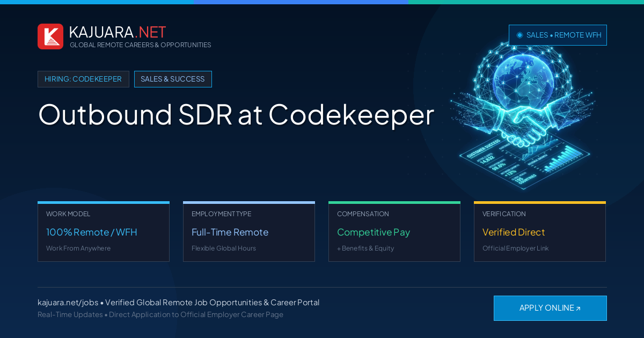Click the Real-Time Updates footer line
Viewport: 644px width, 338px height.
pos(160,314)
